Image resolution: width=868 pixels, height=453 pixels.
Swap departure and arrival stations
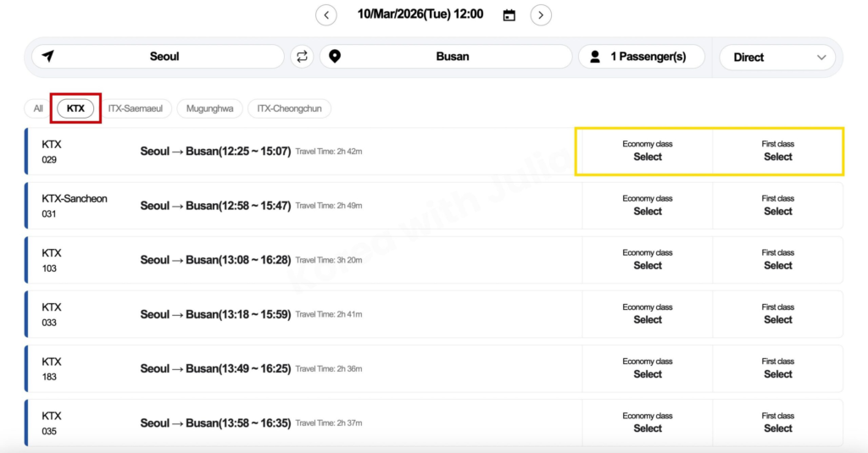[x=302, y=57]
